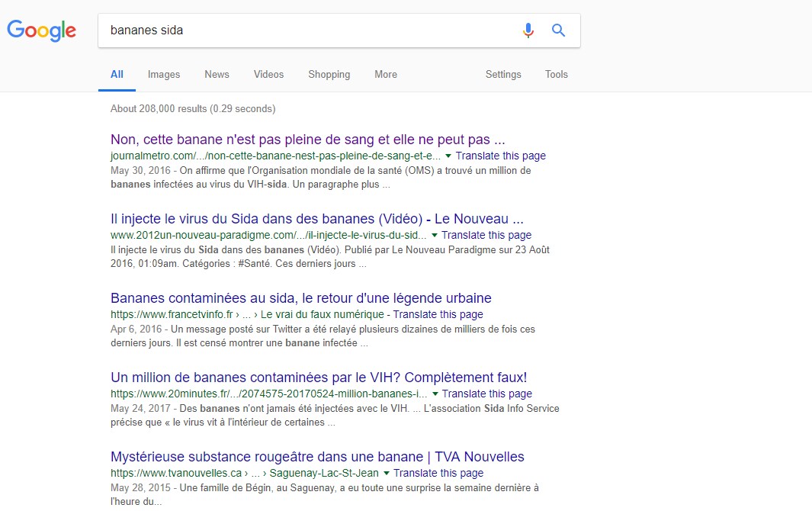The image size is (812, 511).
Task: Open result 'Il injecte le virus du Sida dans des bananes'
Action: (x=317, y=219)
